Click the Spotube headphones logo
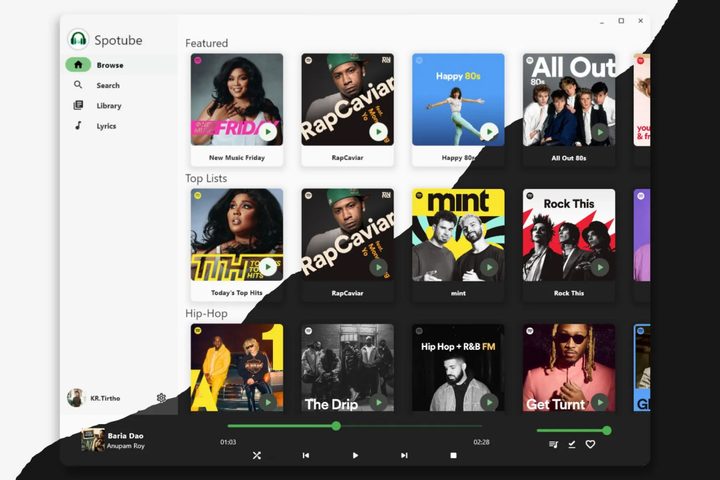This screenshot has width=720, height=480. [78, 39]
